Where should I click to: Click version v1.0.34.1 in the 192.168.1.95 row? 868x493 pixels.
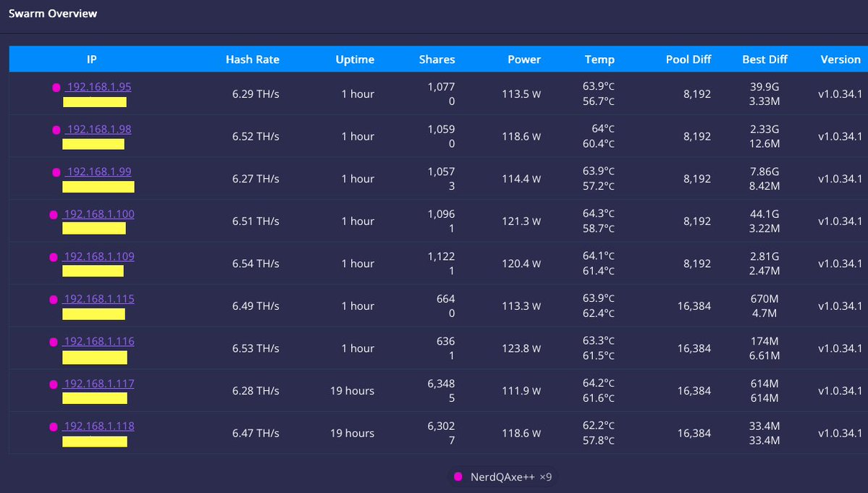click(x=840, y=94)
